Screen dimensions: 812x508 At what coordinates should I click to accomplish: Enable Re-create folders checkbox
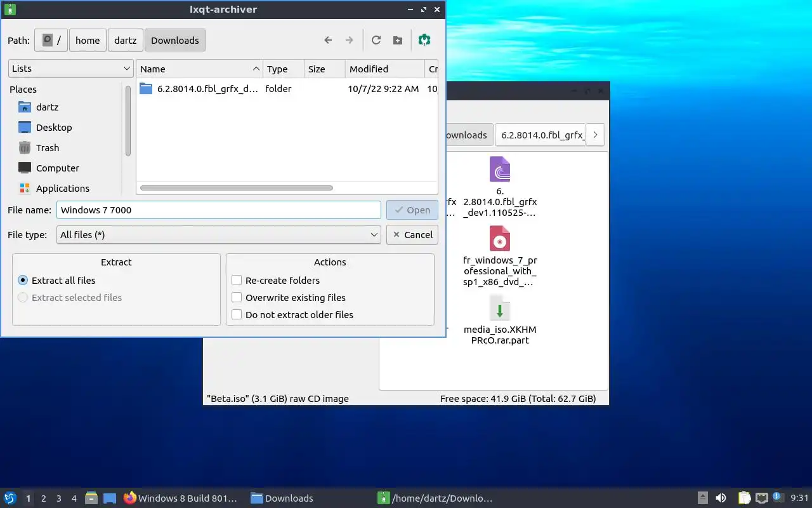275,280
